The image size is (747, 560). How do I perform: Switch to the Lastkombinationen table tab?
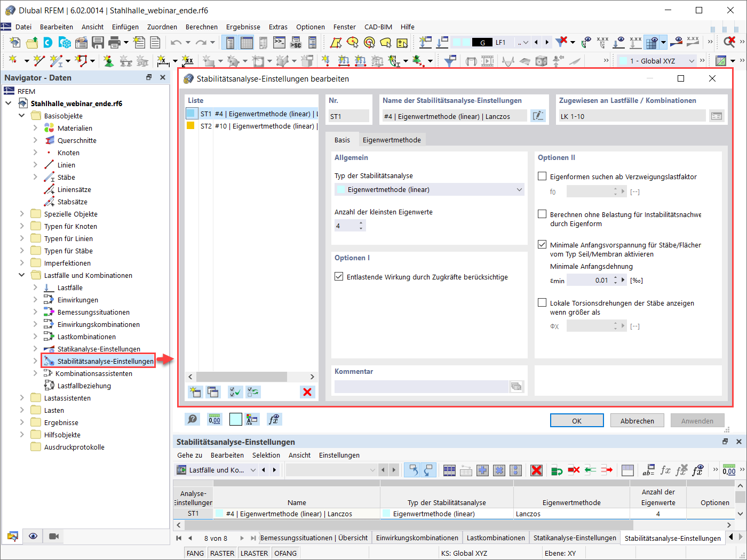496,538
